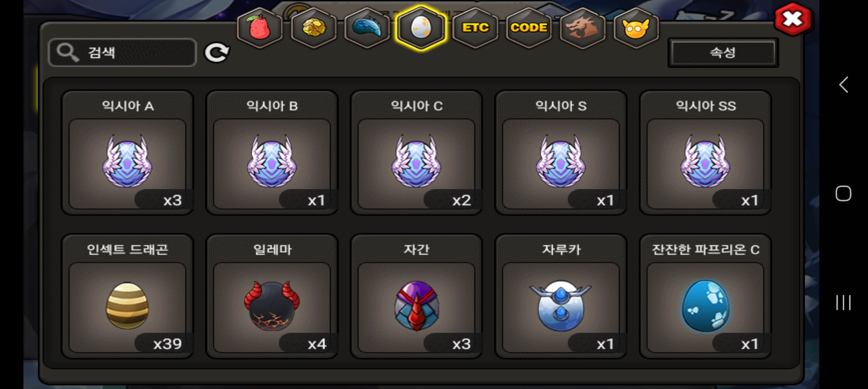Choose the 인섹트 드래곤 striped egg
This screenshot has height=389, width=868.
tap(128, 296)
